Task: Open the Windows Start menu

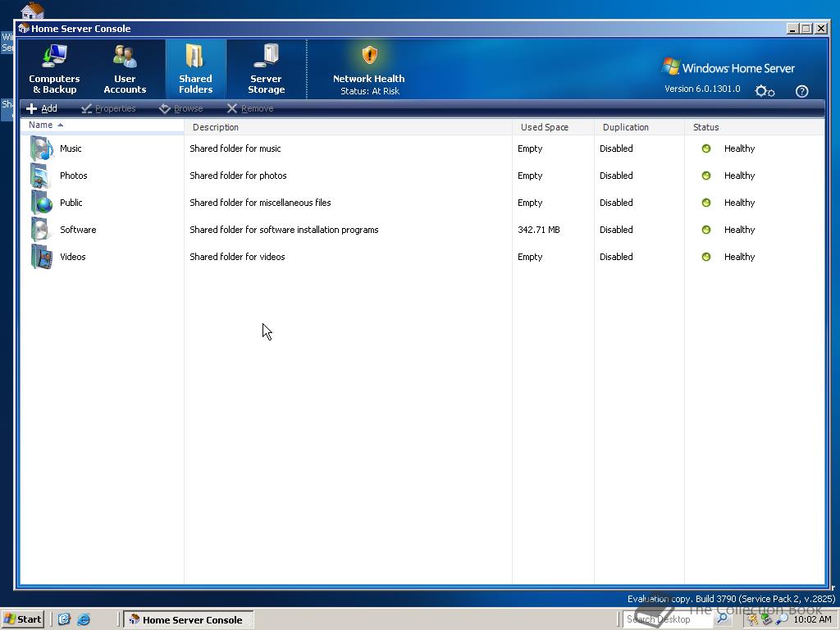Action: click(x=22, y=619)
